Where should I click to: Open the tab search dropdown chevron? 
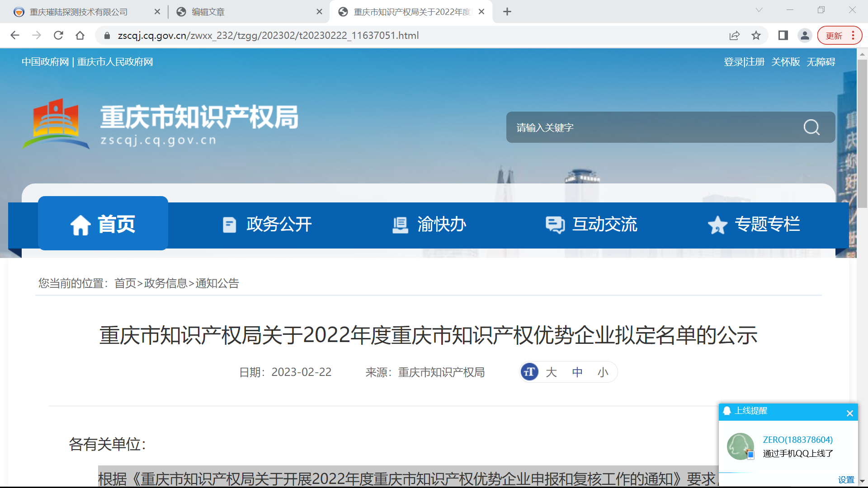click(759, 10)
